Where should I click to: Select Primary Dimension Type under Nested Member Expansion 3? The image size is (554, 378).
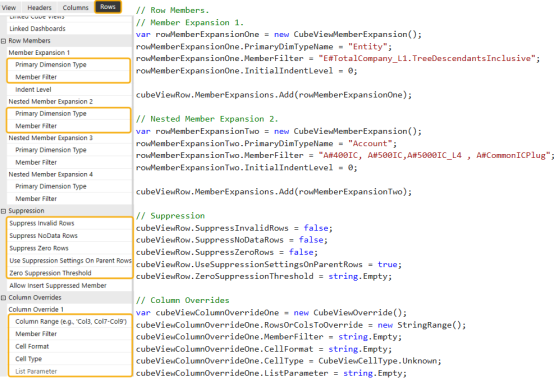click(x=69, y=150)
